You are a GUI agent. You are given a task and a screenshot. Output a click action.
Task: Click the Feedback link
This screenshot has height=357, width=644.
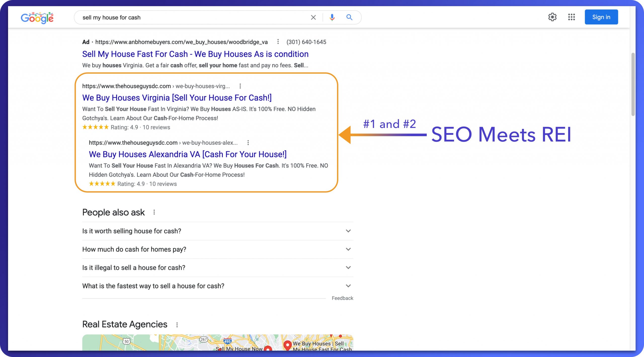[x=342, y=298]
